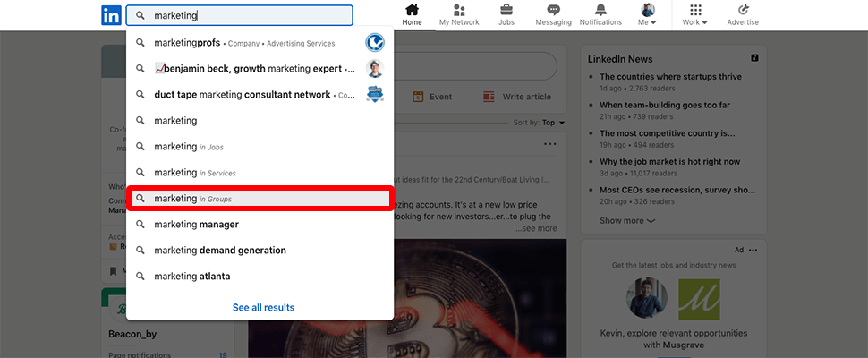Viewport: 868px width, 358px height.
Task: Click the Event button
Action: 432,97
